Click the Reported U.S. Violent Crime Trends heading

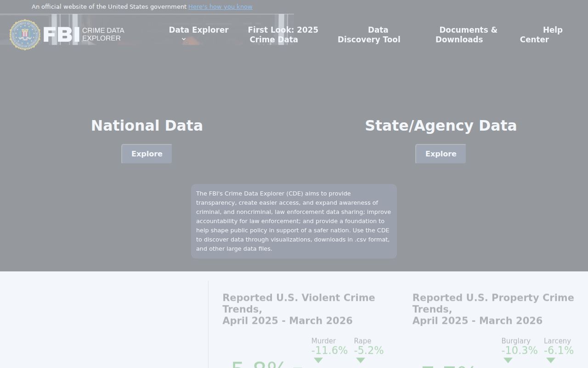[299, 309]
